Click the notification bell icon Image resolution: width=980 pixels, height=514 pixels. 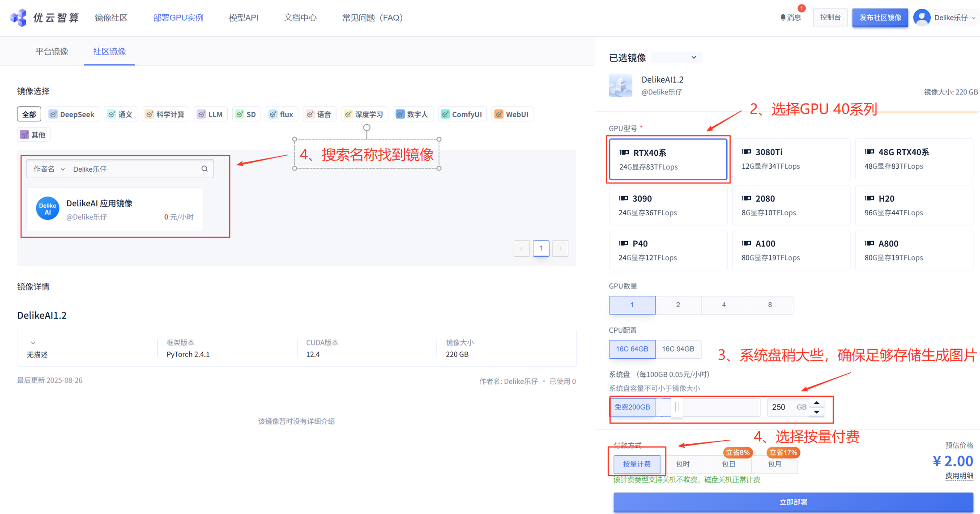point(783,18)
